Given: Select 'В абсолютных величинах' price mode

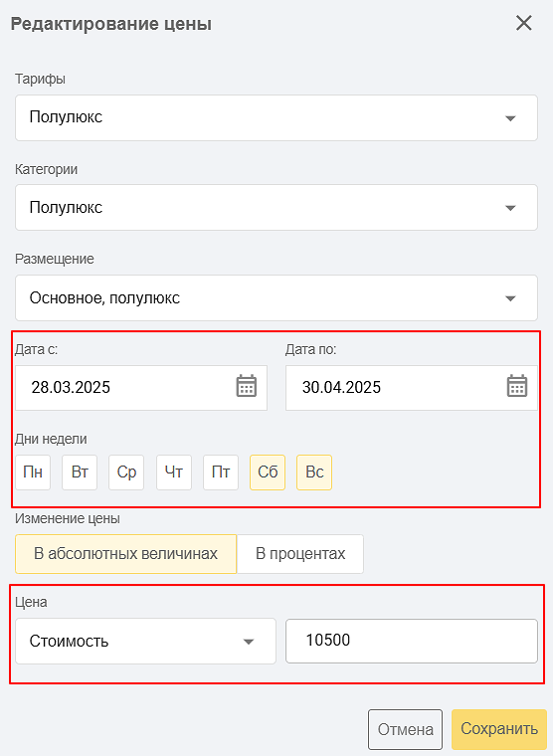Looking at the screenshot, I should click(126, 553).
